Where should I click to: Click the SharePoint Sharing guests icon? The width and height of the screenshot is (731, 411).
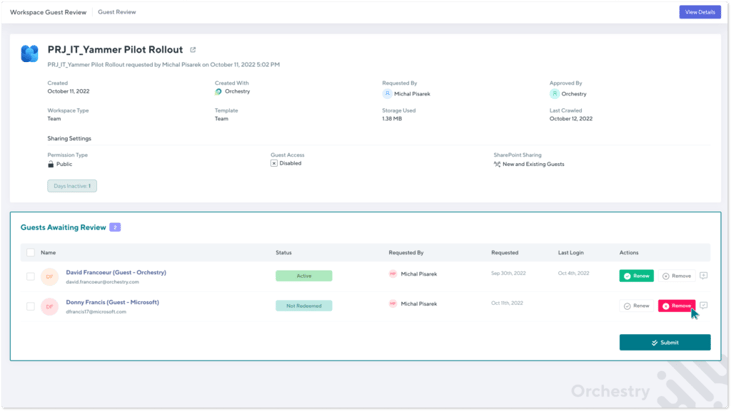[497, 164]
